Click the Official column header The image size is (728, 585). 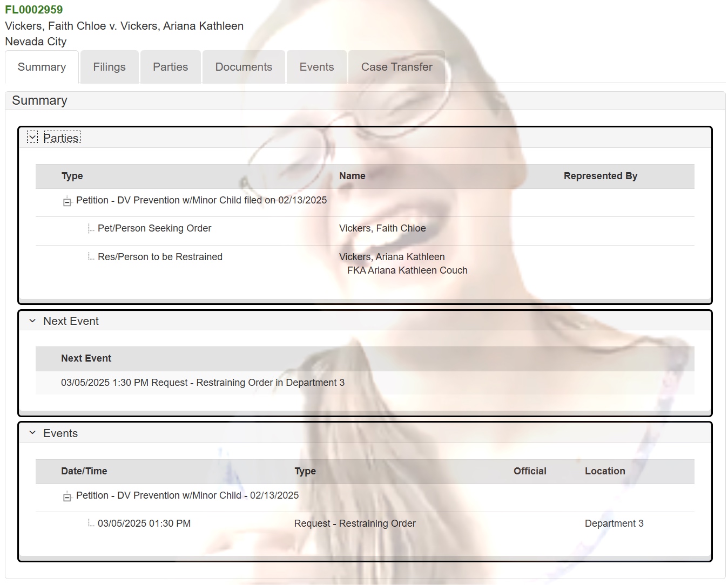point(530,471)
